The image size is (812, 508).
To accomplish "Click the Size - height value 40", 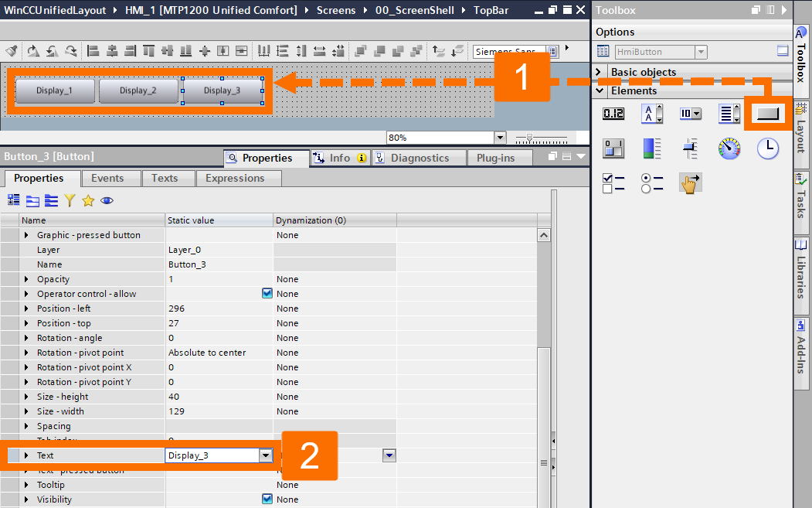I will click(219, 397).
